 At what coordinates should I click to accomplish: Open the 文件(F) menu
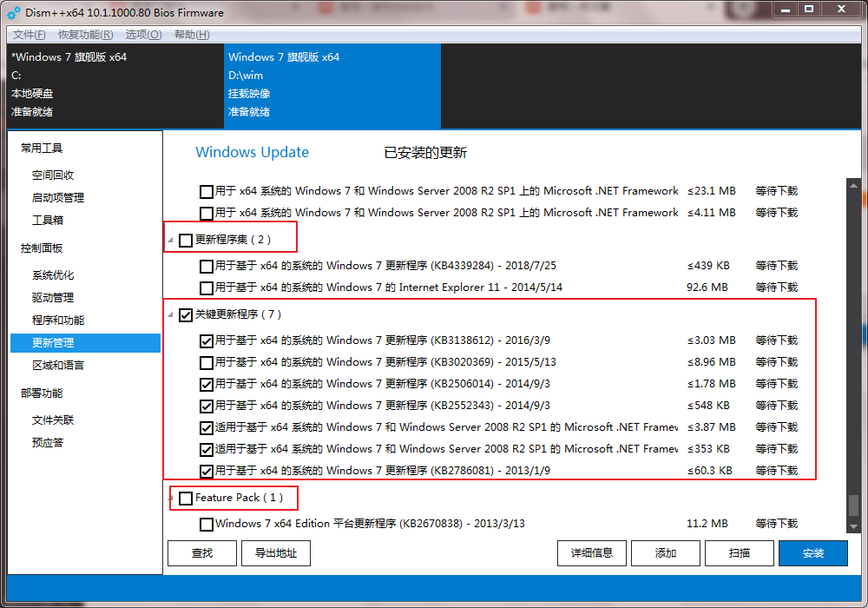click(x=29, y=35)
